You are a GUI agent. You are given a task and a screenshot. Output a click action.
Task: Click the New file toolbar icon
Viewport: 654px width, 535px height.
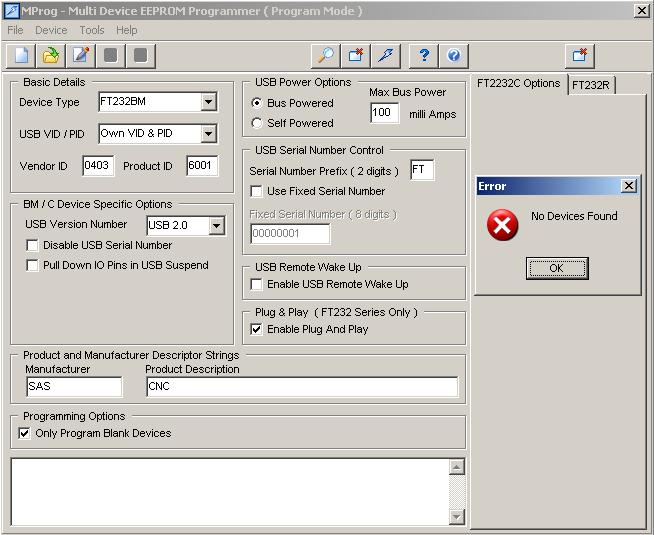(x=21, y=55)
